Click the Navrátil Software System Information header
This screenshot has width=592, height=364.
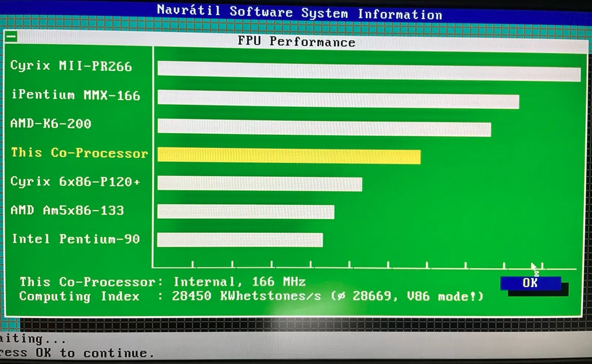pos(299,12)
